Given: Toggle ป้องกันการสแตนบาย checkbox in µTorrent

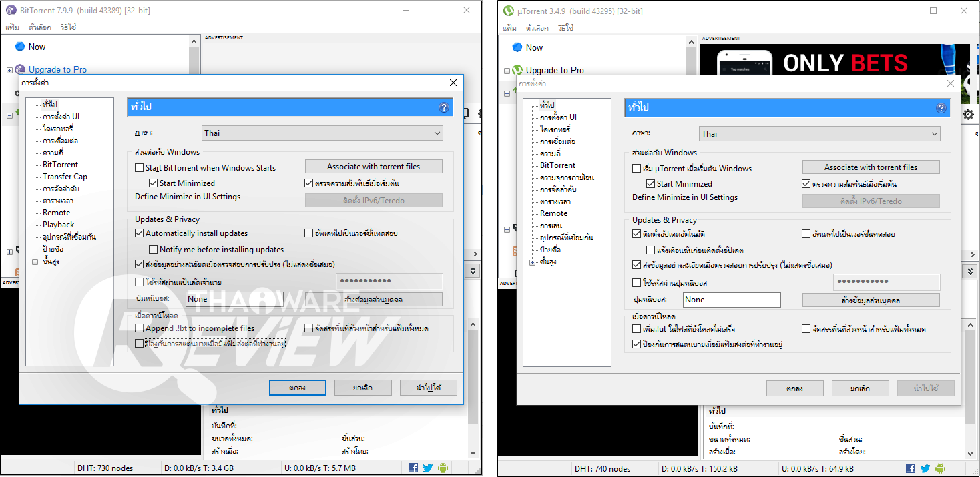Looking at the screenshot, I should pyautogui.click(x=637, y=344).
